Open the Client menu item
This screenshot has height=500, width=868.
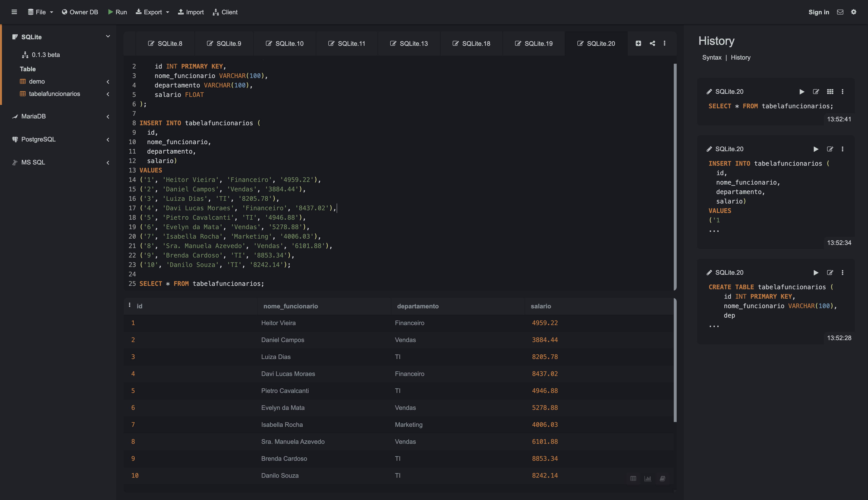point(225,12)
